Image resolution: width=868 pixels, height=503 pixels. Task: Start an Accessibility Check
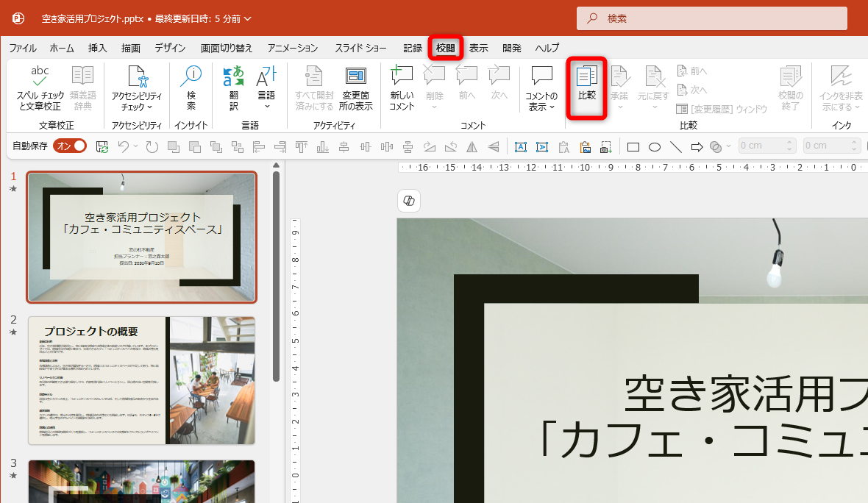137,86
